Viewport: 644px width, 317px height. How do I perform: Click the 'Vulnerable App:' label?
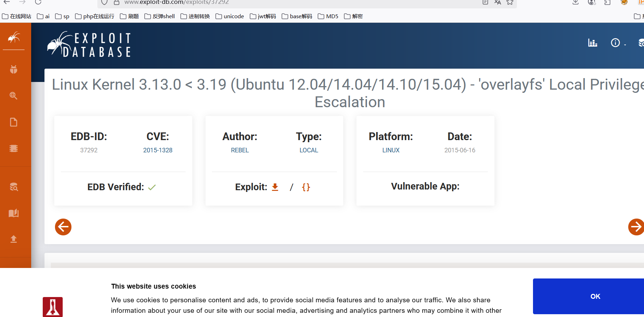[425, 186]
